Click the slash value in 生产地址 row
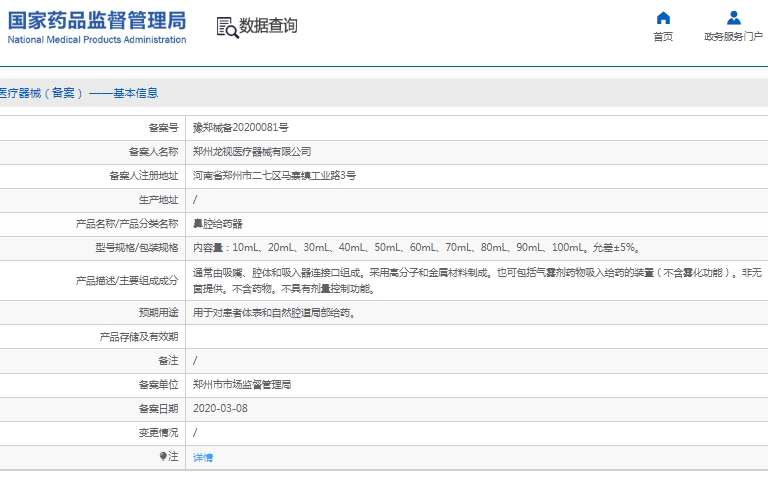768x480 pixels. tap(195, 200)
